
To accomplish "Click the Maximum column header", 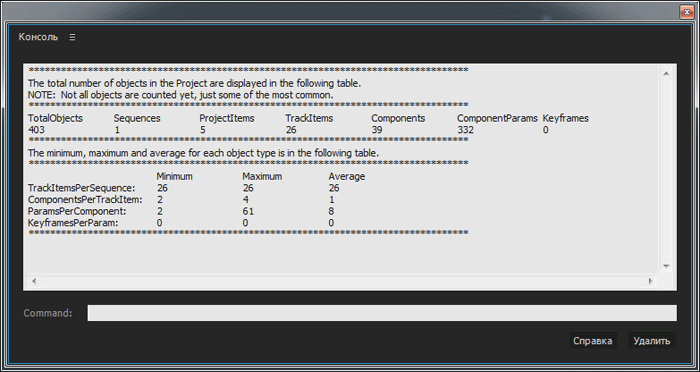I will pyautogui.click(x=262, y=176).
